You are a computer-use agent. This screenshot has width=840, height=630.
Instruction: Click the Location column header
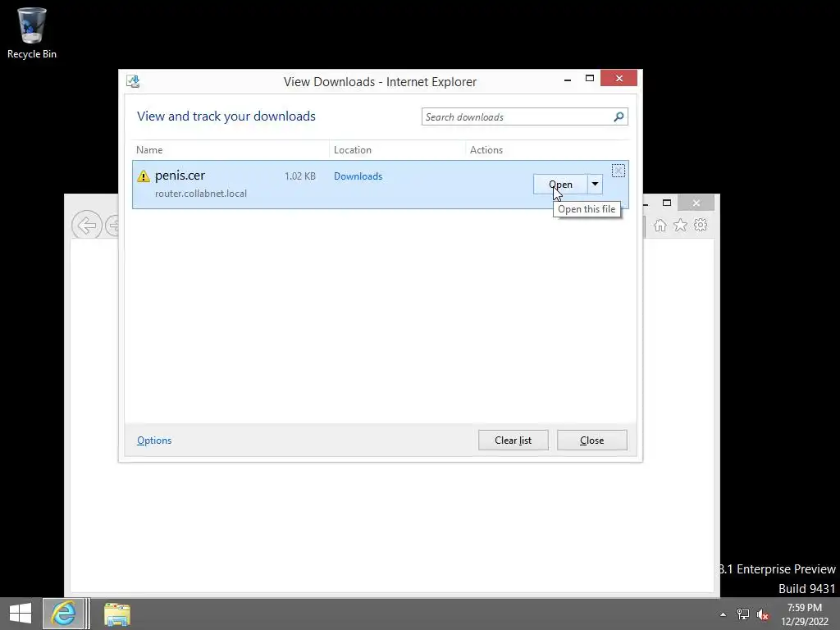tap(353, 150)
